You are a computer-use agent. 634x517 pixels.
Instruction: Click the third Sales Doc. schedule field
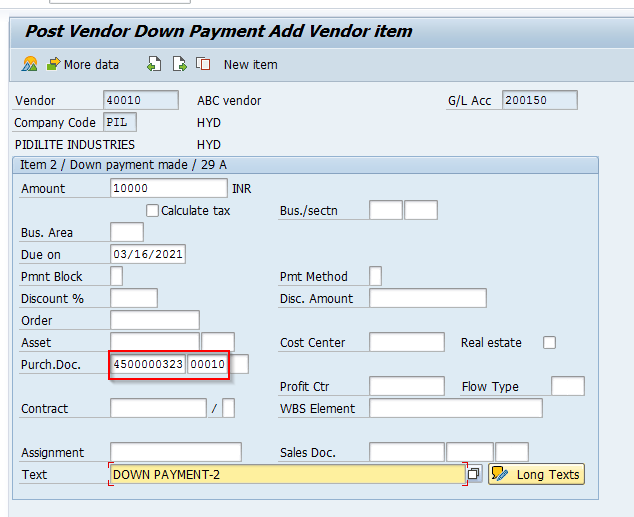coord(512,452)
